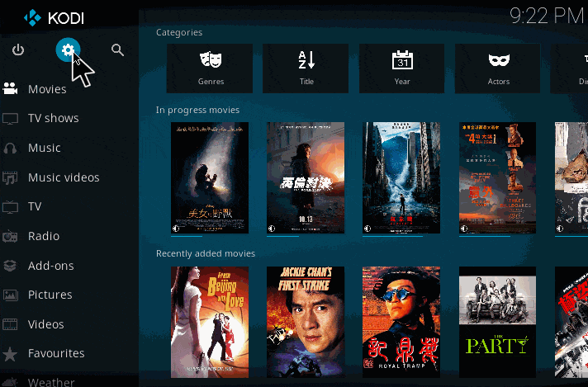Viewport: 588px width, 387px height.
Task: Browse movies by Actors label
Action: tap(498, 82)
